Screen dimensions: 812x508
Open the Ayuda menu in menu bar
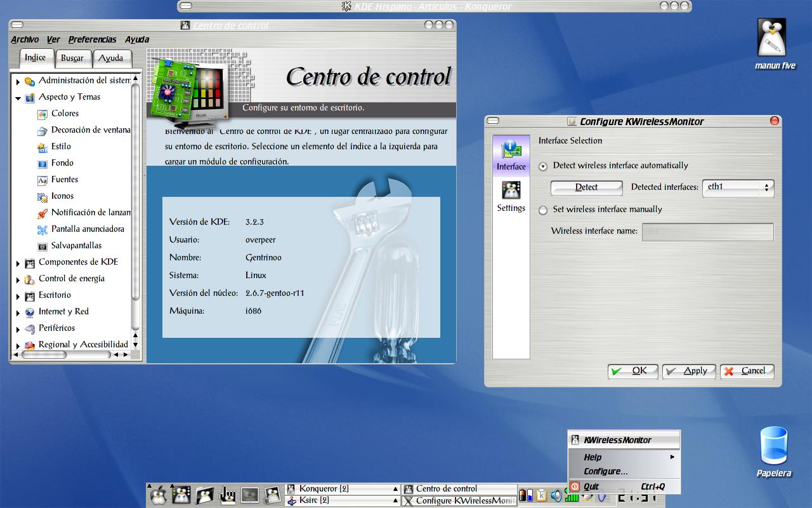point(137,39)
